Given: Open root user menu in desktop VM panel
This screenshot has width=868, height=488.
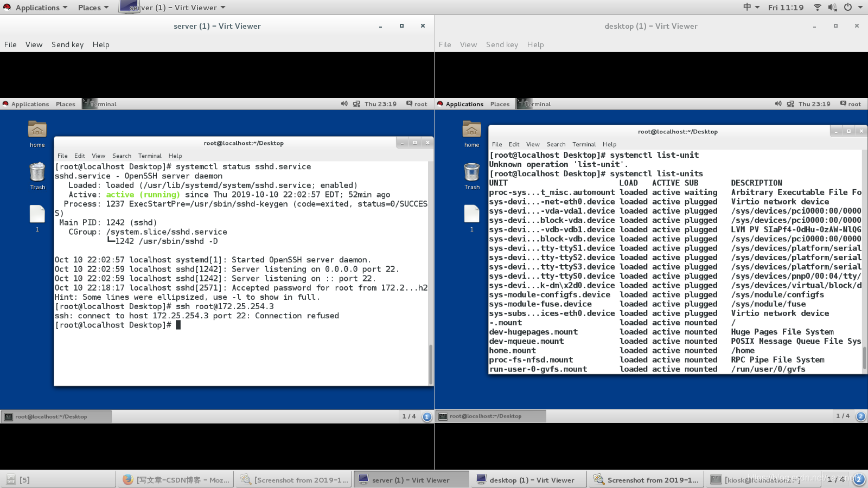Looking at the screenshot, I should pyautogui.click(x=851, y=104).
